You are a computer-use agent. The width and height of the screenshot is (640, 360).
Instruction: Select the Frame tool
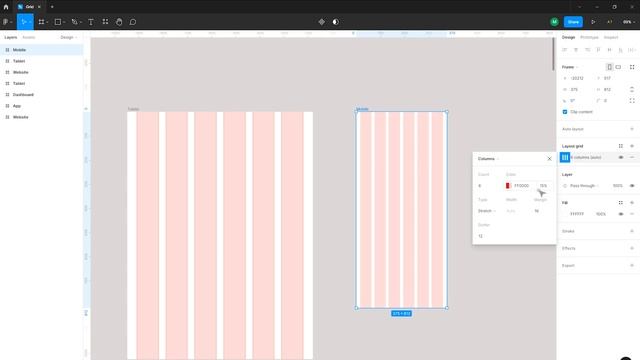43,22
